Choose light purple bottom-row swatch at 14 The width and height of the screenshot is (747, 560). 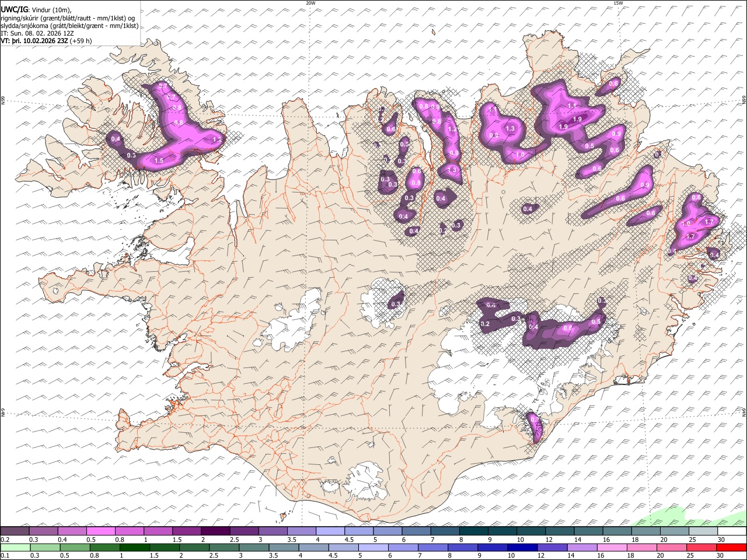[582, 548]
